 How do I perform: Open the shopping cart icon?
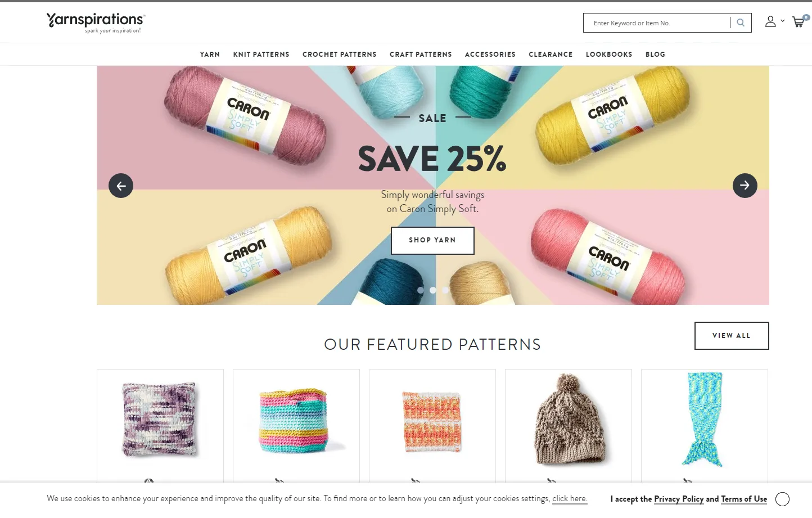(799, 22)
